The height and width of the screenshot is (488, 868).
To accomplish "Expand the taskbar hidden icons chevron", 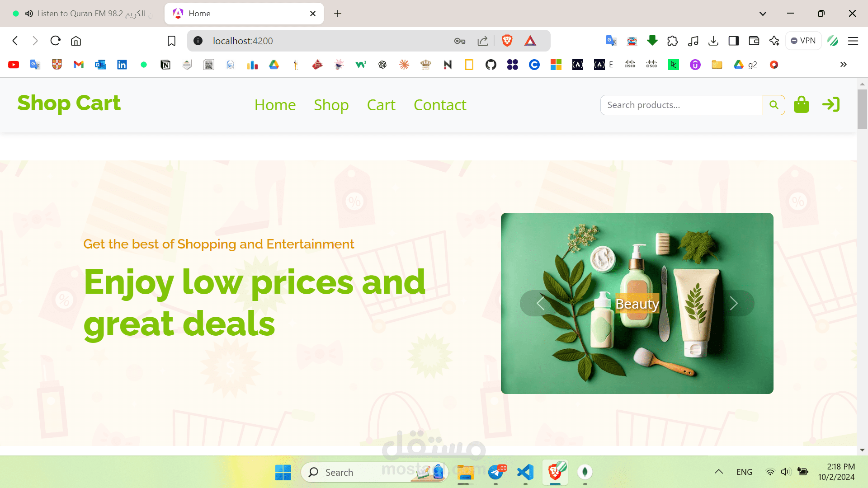I will (x=718, y=472).
